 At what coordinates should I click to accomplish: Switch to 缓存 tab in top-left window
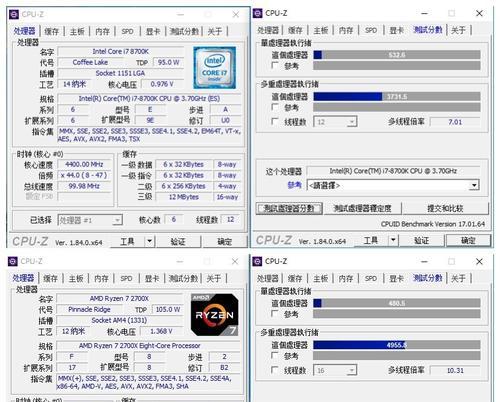(x=51, y=32)
